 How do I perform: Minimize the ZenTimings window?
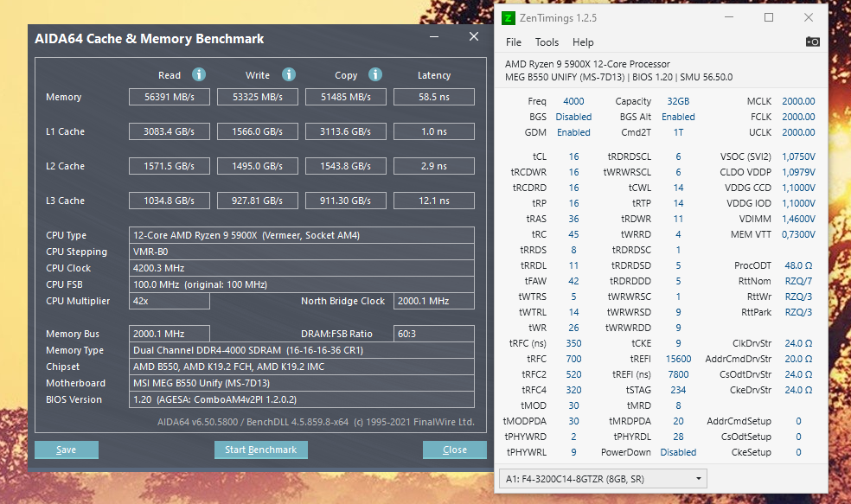(x=729, y=17)
